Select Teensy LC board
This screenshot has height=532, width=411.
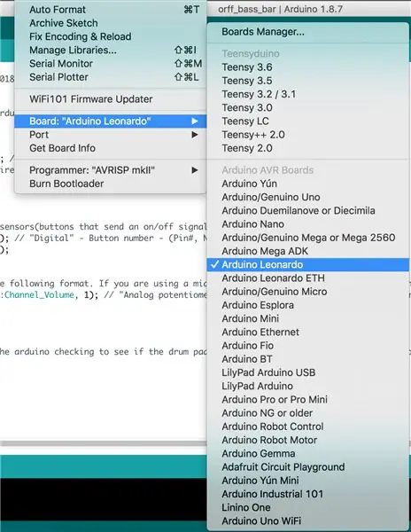(x=308, y=121)
